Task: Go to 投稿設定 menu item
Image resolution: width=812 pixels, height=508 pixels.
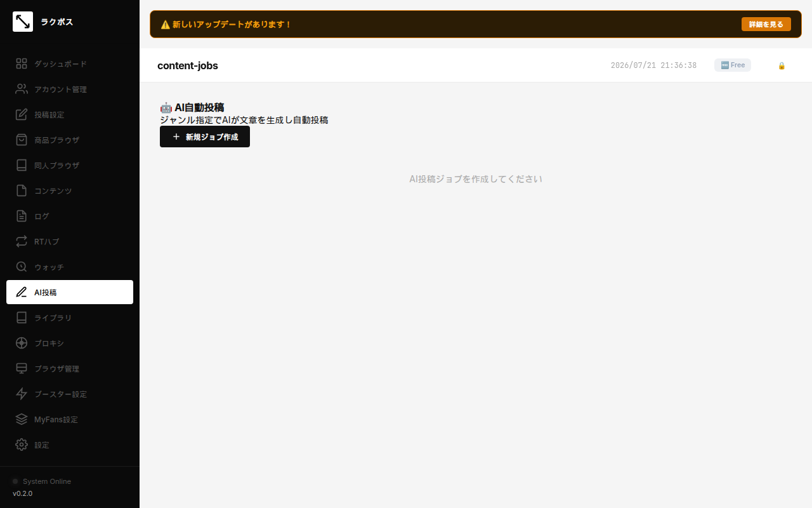Action: click(70, 114)
